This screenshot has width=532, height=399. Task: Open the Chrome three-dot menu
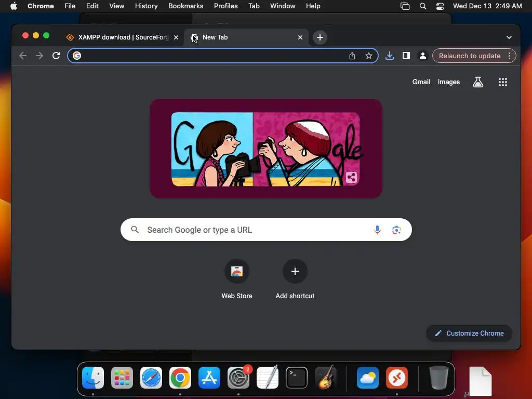click(x=509, y=56)
